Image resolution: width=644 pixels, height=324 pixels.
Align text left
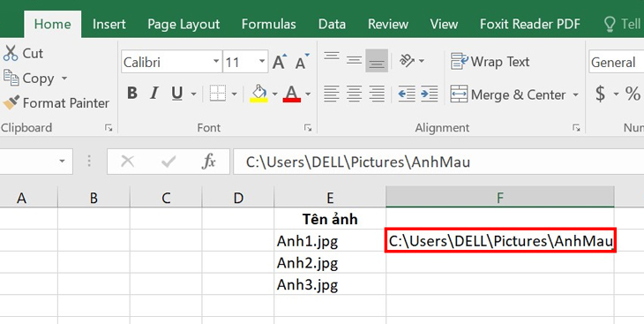coord(331,94)
